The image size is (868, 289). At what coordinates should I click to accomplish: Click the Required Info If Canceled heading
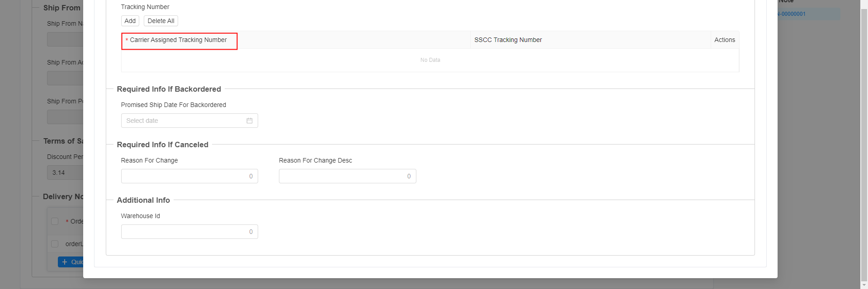coord(162,144)
